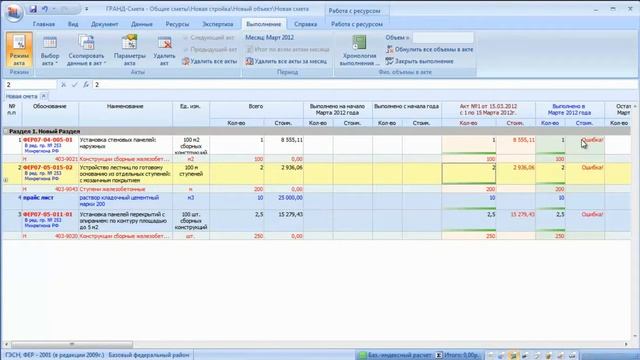The width and height of the screenshot is (640, 360).
Task: Collapse Раздел 1. Новый Раздел
Action: (x=6, y=131)
